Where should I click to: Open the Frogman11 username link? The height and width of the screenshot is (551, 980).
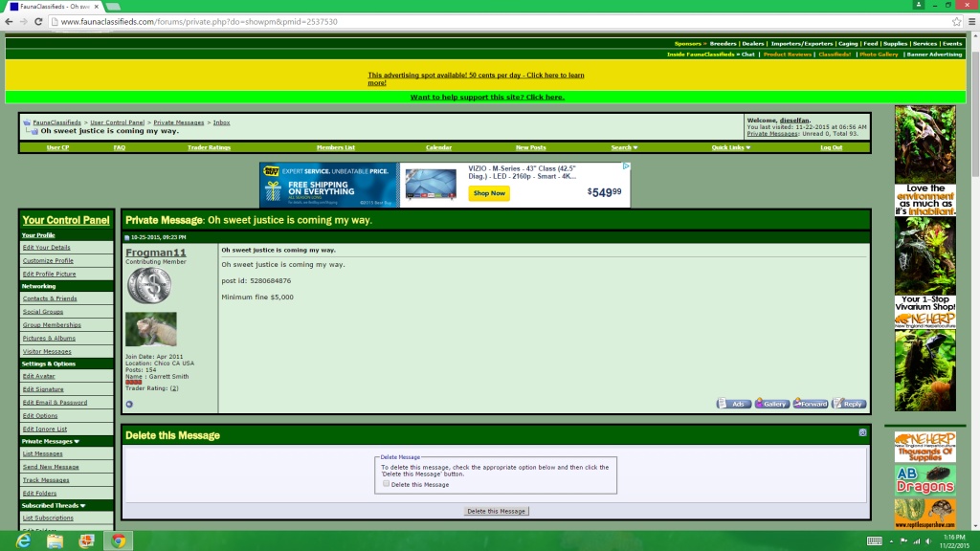point(156,253)
